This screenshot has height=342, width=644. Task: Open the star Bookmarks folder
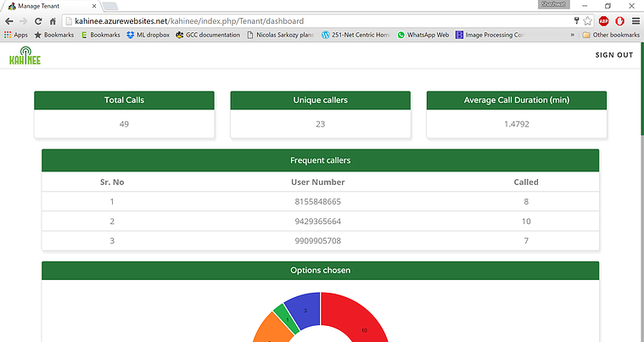tap(54, 36)
